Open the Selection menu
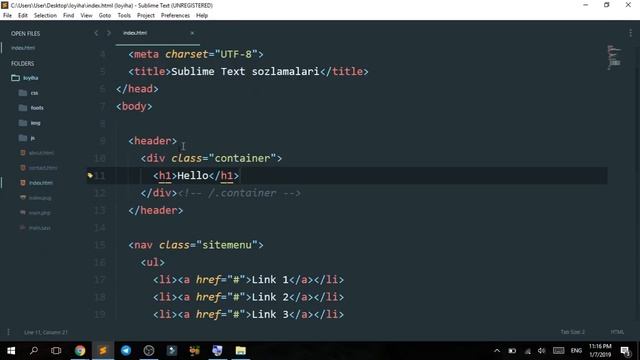The image size is (640, 360). pos(45,16)
